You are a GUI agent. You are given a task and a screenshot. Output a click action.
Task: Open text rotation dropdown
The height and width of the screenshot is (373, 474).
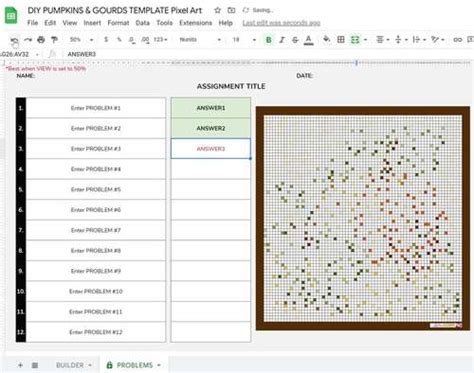[x=437, y=40]
